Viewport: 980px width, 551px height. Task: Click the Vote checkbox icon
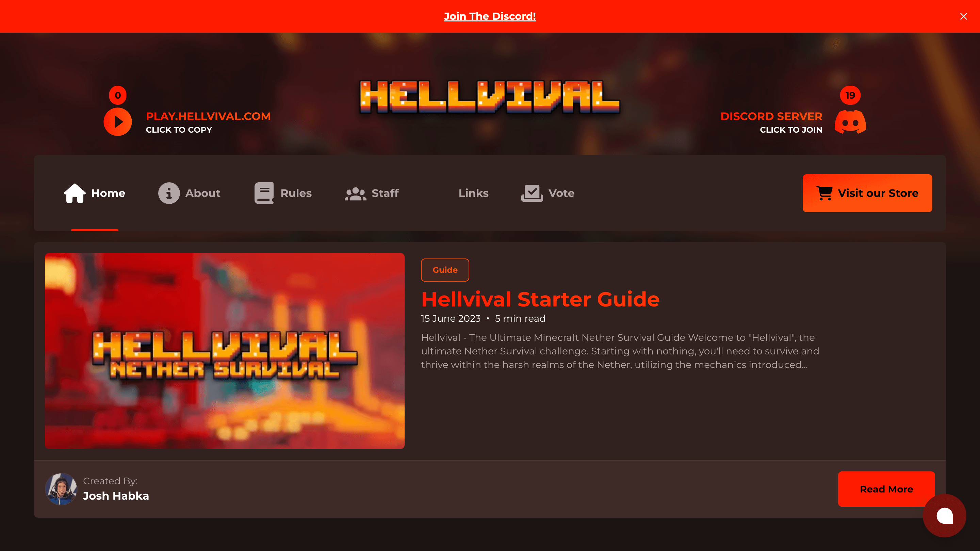click(532, 193)
